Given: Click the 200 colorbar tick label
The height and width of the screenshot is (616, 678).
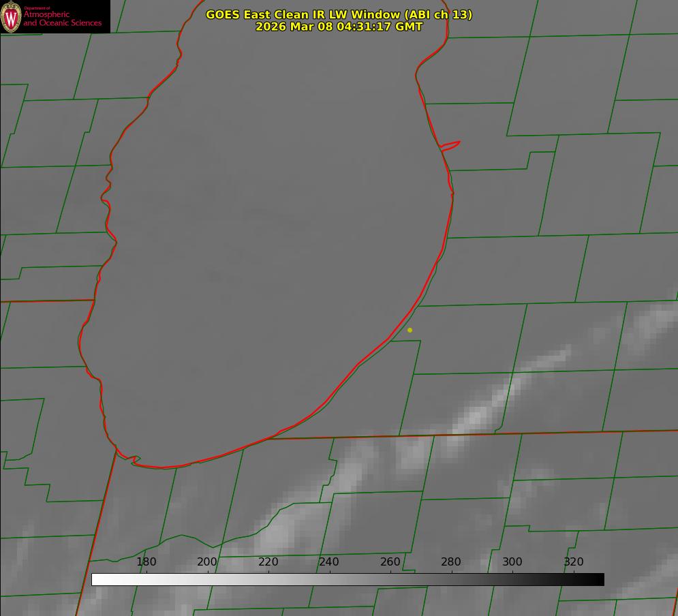Looking at the screenshot, I should click(207, 561).
